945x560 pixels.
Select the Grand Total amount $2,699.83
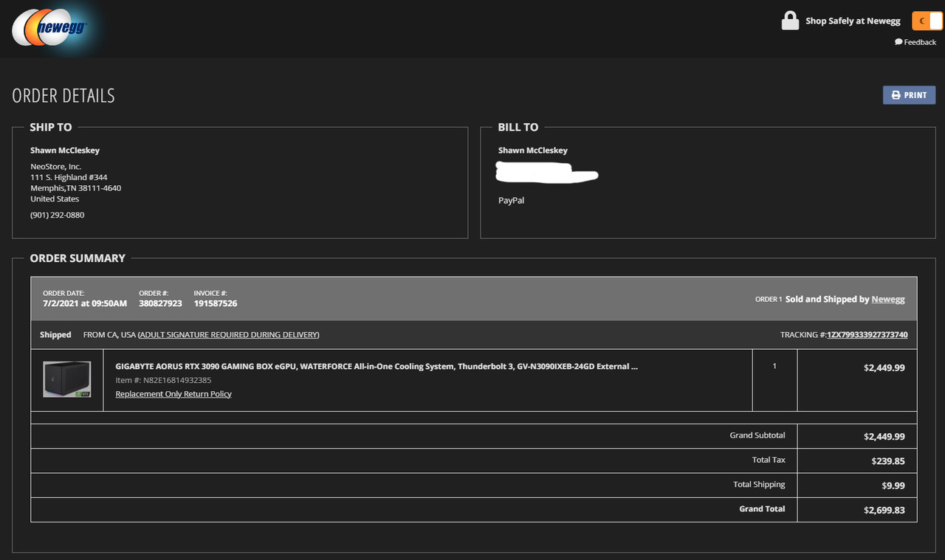(884, 510)
